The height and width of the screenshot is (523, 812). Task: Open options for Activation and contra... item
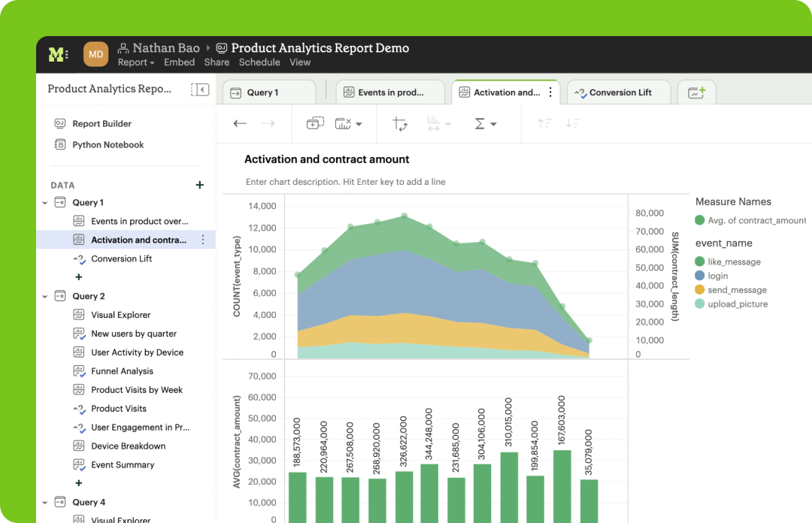click(x=203, y=240)
